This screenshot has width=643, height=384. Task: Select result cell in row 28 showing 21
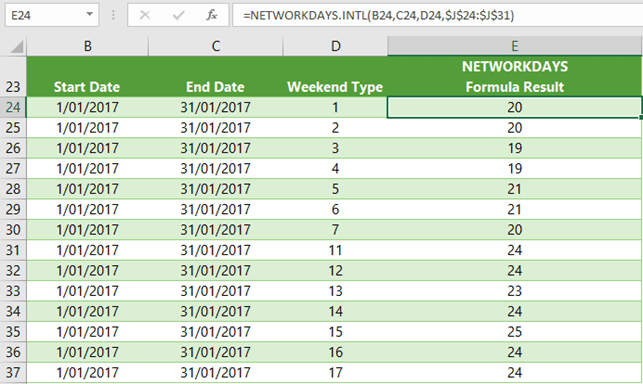click(515, 189)
